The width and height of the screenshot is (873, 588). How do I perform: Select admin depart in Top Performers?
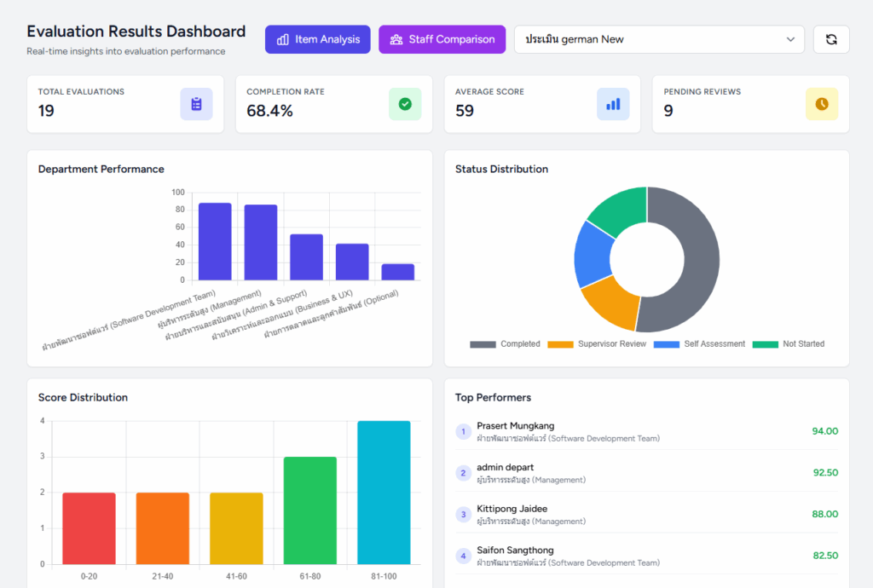(506, 467)
